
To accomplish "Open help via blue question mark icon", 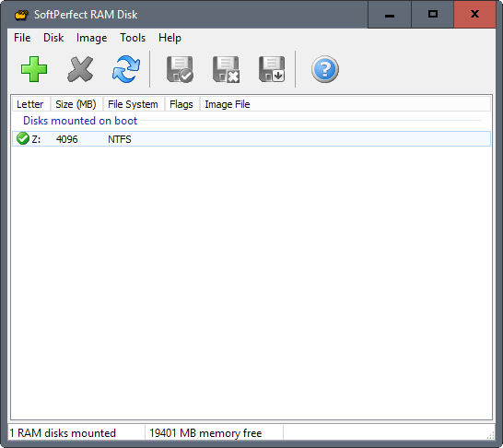I will point(324,69).
